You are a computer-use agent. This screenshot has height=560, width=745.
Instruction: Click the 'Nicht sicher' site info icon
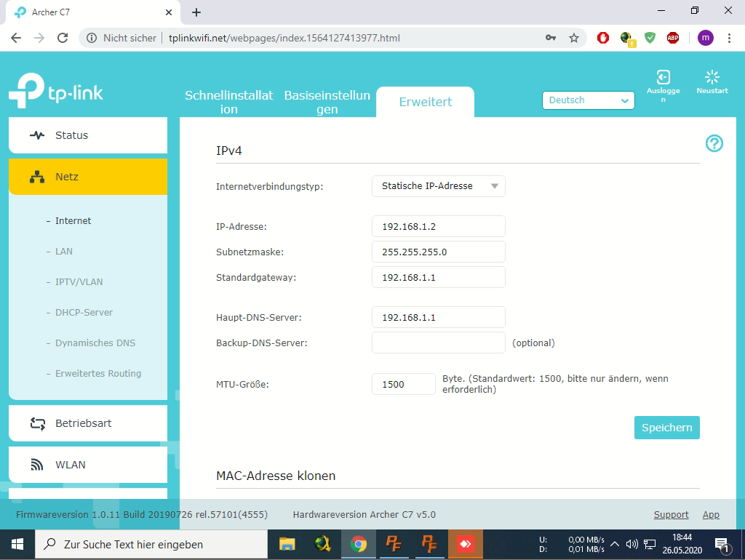92,38
